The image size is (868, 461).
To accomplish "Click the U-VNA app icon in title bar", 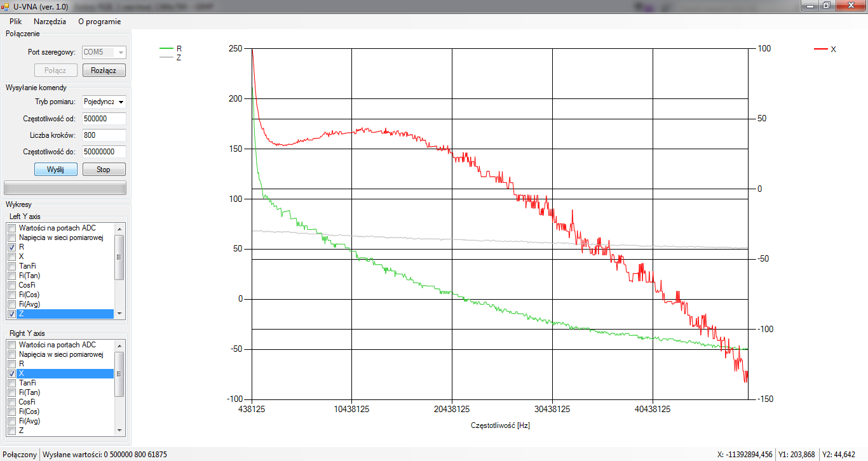I will (6, 6).
